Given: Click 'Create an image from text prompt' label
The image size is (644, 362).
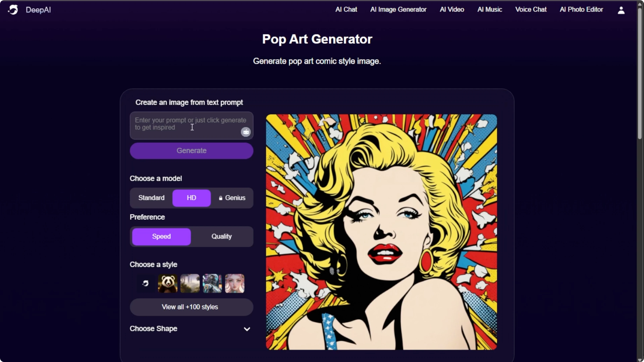Looking at the screenshot, I should 189,102.
